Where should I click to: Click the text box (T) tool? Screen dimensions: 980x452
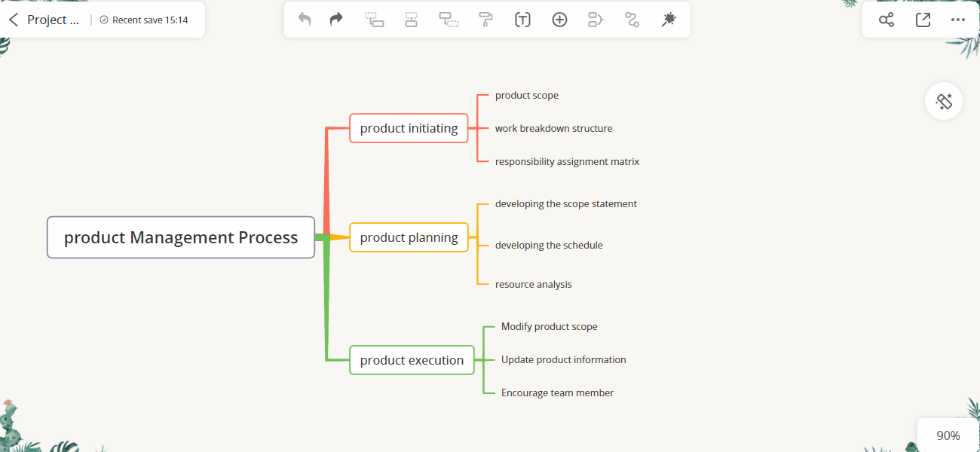522,20
